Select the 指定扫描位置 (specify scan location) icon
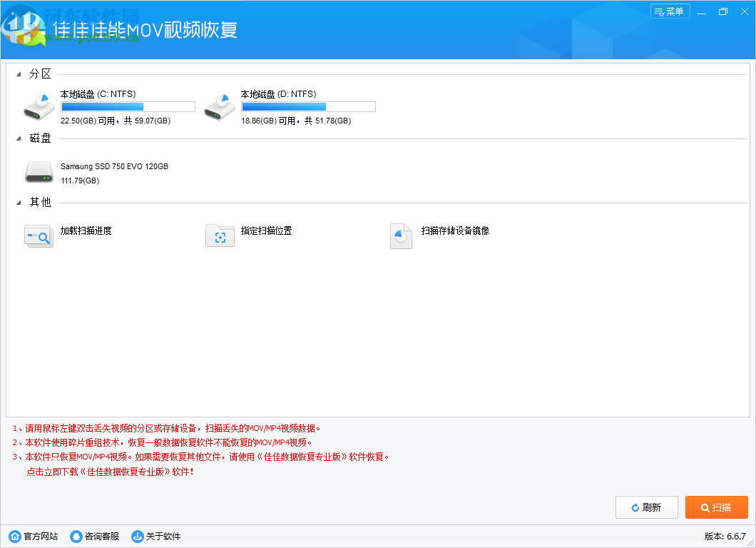 click(220, 235)
